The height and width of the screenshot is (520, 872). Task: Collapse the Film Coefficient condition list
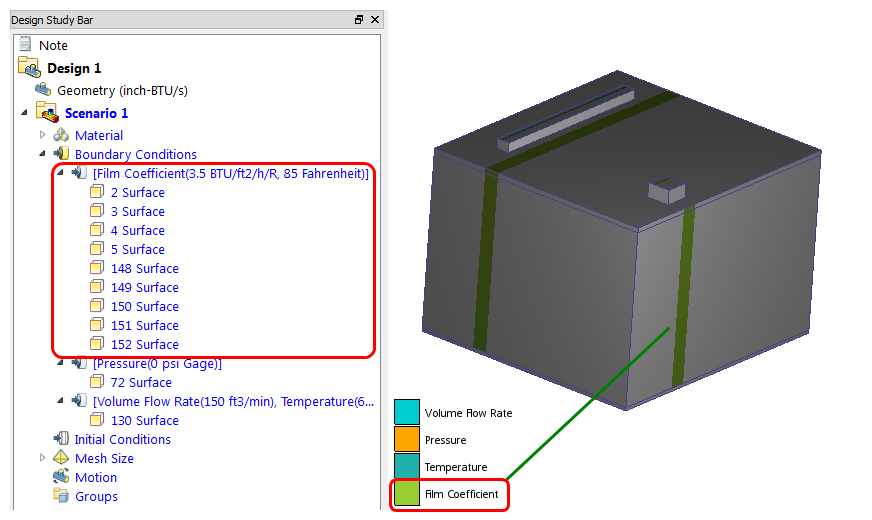61,173
